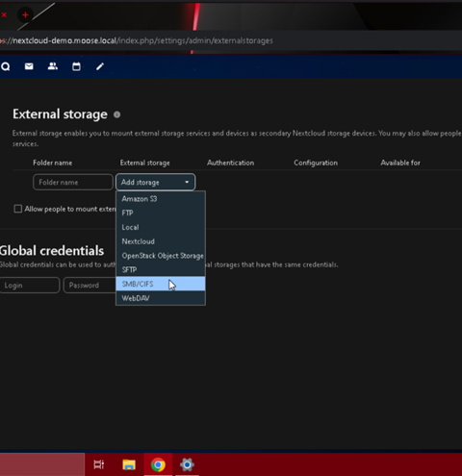Click the global credentials Password field
Image resolution: width=462 pixels, height=476 pixels.
coord(90,285)
